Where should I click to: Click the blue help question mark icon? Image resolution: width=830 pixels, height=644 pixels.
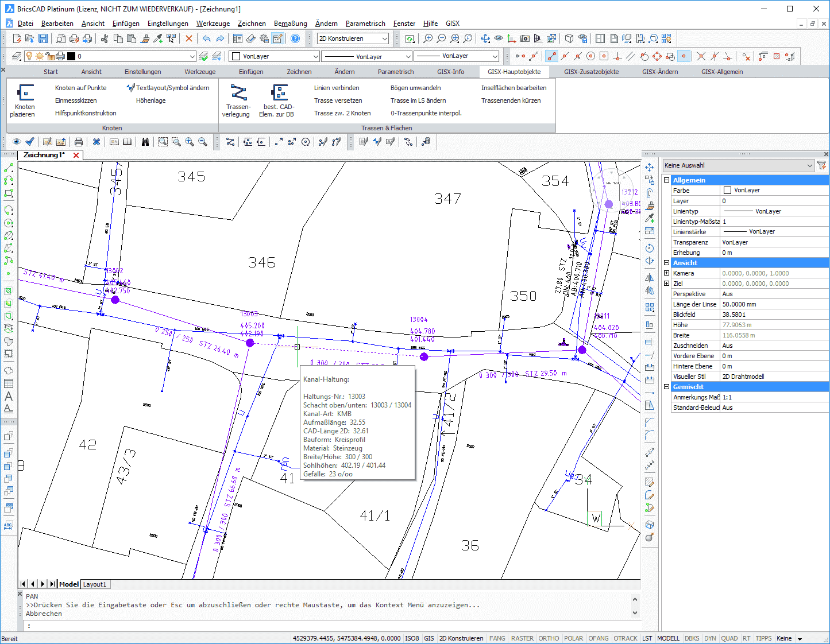coord(295,38)
